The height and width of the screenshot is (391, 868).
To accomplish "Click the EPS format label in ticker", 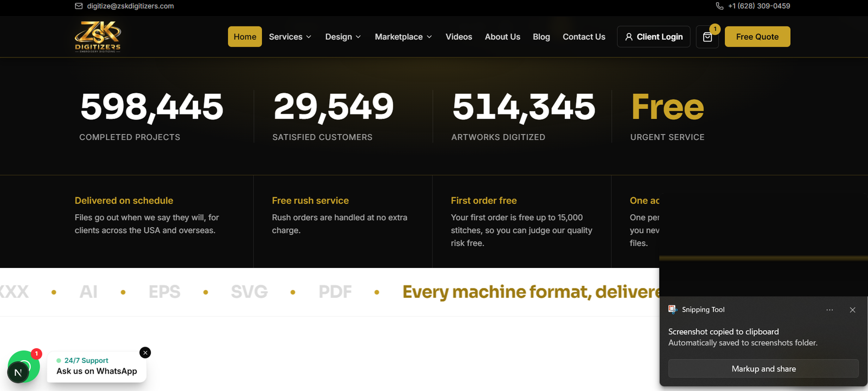I will point(164,292).
